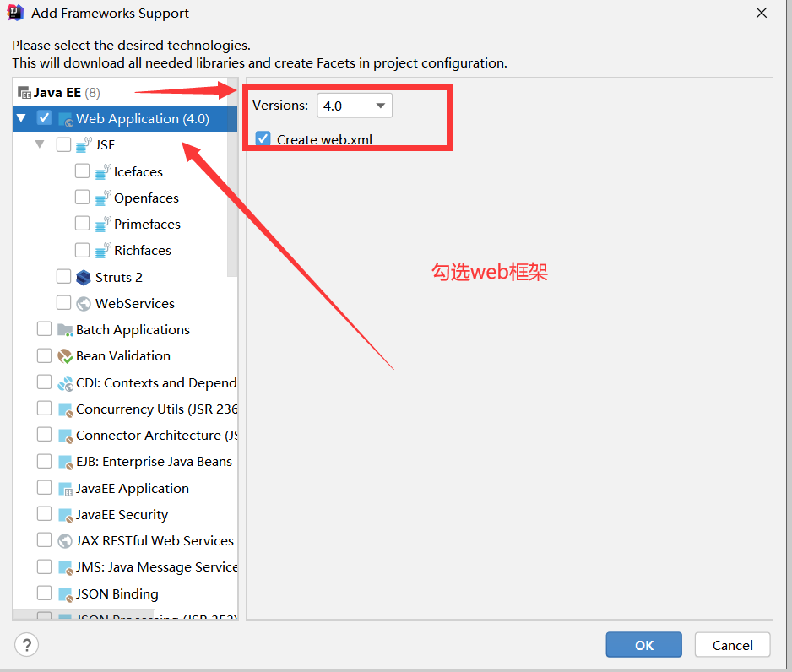Select the Primefaces row label
This screenshot has width=792, height=672.
click(x=147, y=225)
